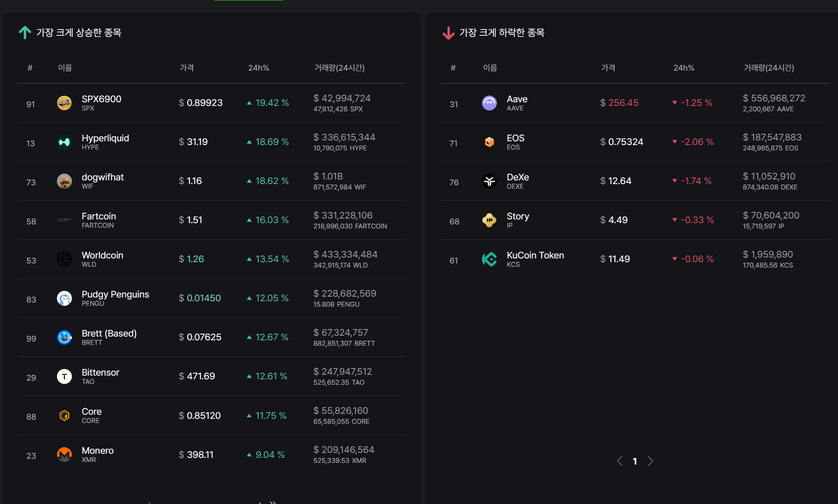Click the KuCoin Token logo
The height and width of the screenshot is (504, 838).
[x=489, y=259]
